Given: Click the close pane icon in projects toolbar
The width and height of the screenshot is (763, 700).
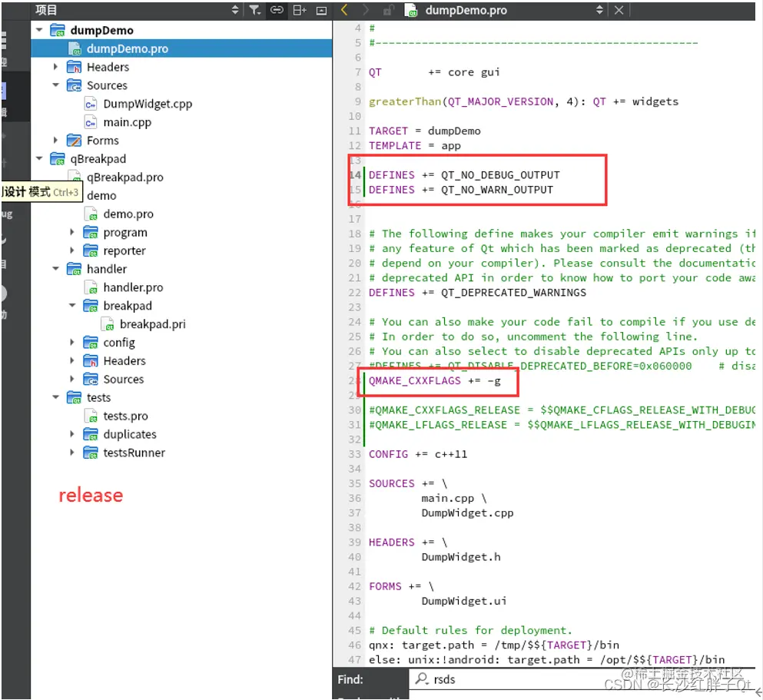Looking at the screenshot, I should [321, 10].
